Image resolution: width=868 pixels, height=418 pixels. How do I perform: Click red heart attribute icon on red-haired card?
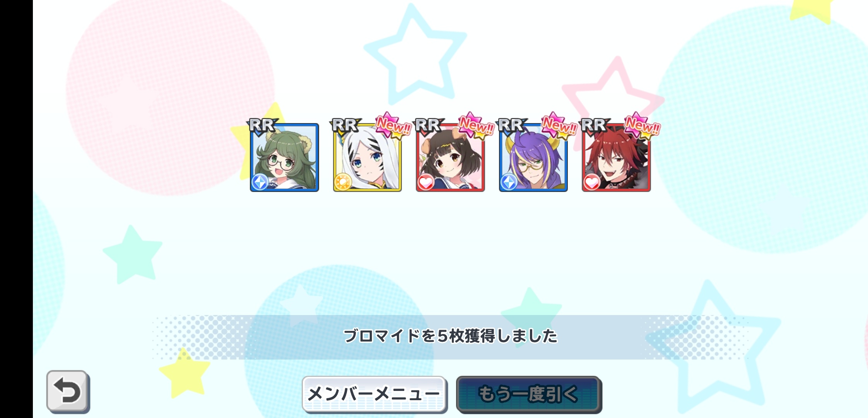[x=592, y=182]
